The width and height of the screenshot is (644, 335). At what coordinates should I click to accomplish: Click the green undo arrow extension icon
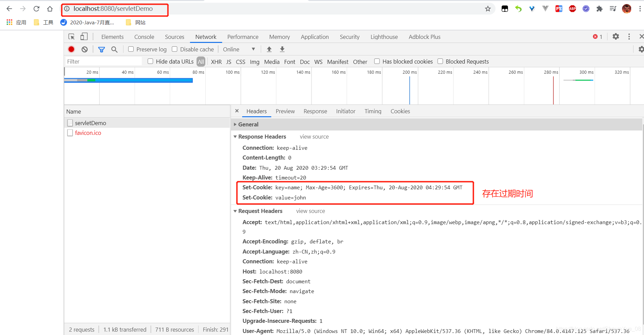pyautogui.click(x=518, y=9)
